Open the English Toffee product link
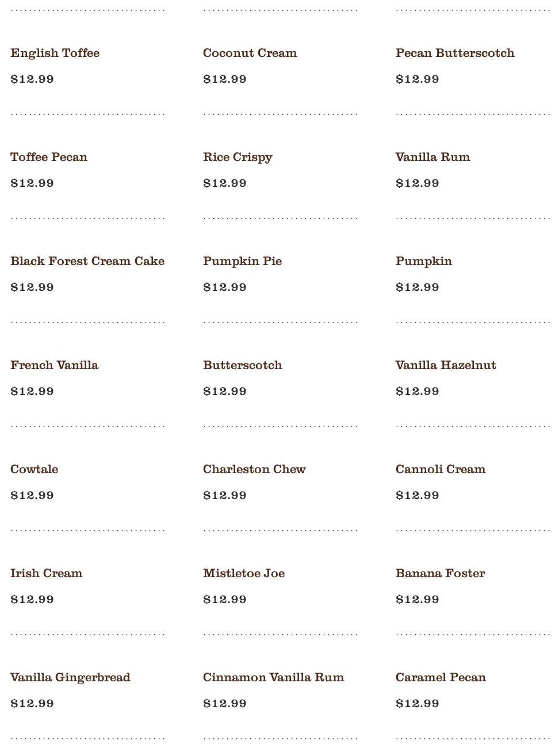Viewport: 555px width, 756px height. click(55, 53)
